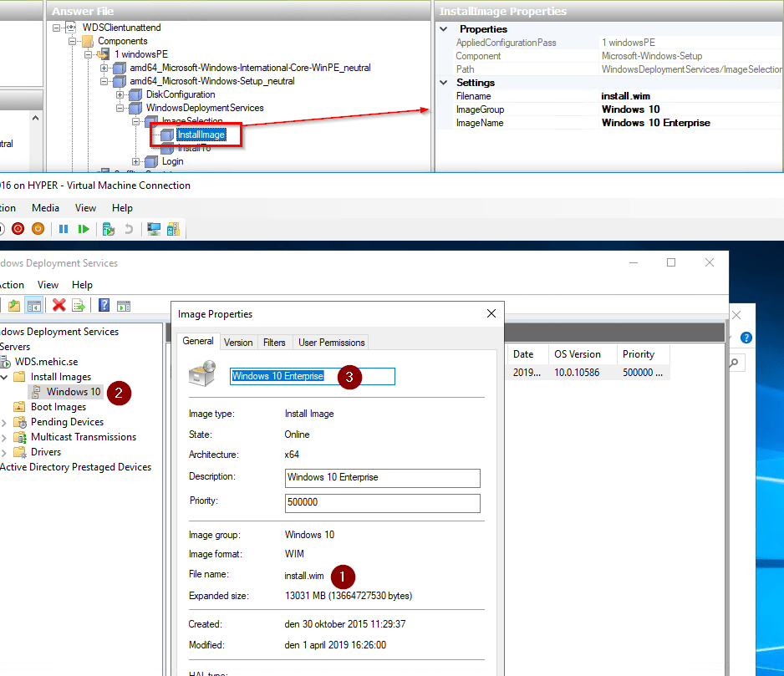Viewport: 784px width, 676px height.
Task: Select the Windows 10 image group
Action: point(73,392)
